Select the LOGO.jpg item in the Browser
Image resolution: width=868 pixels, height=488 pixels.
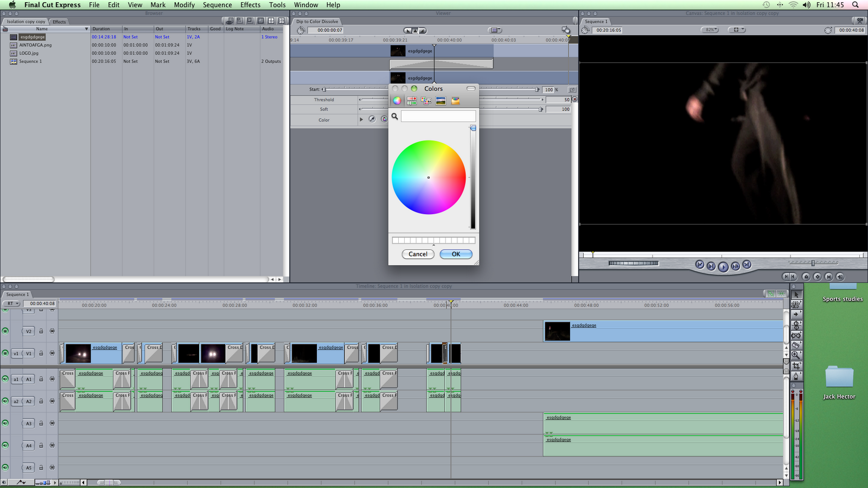coord(29,53)
